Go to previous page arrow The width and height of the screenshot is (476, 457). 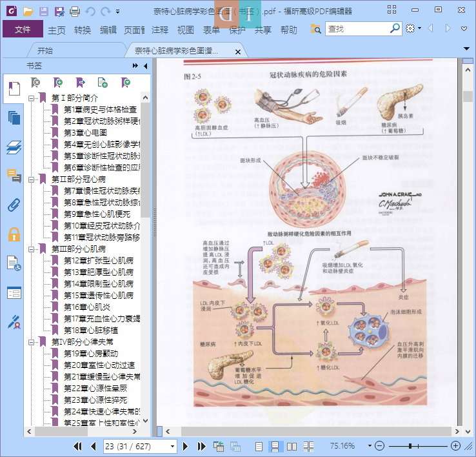[93, 446]
